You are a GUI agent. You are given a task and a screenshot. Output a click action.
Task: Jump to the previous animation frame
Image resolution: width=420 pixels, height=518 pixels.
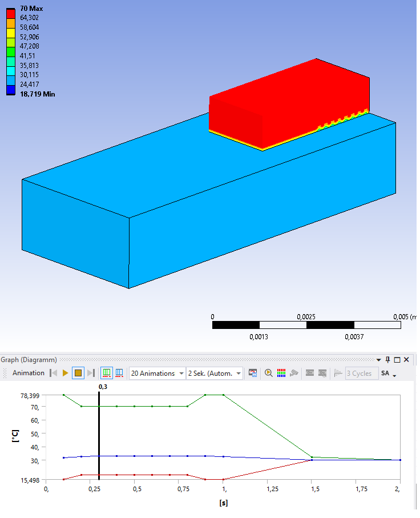click(x=54, y=374)
